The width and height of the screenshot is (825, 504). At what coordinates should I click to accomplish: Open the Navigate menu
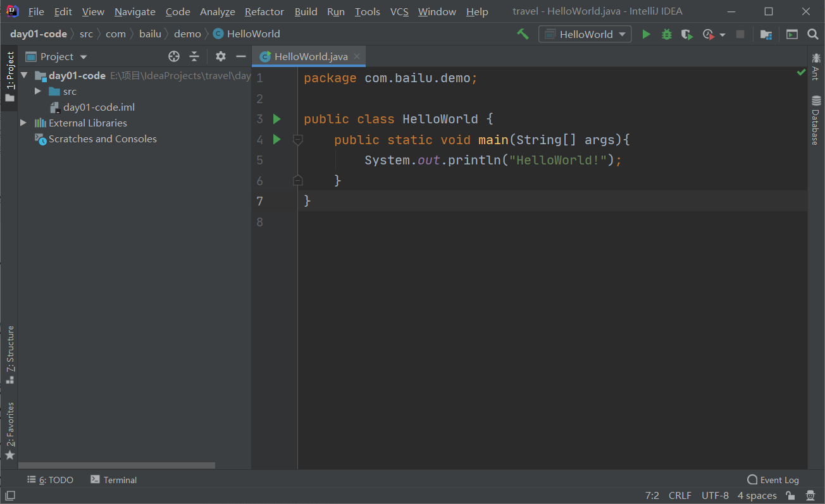tap(135, 12)
